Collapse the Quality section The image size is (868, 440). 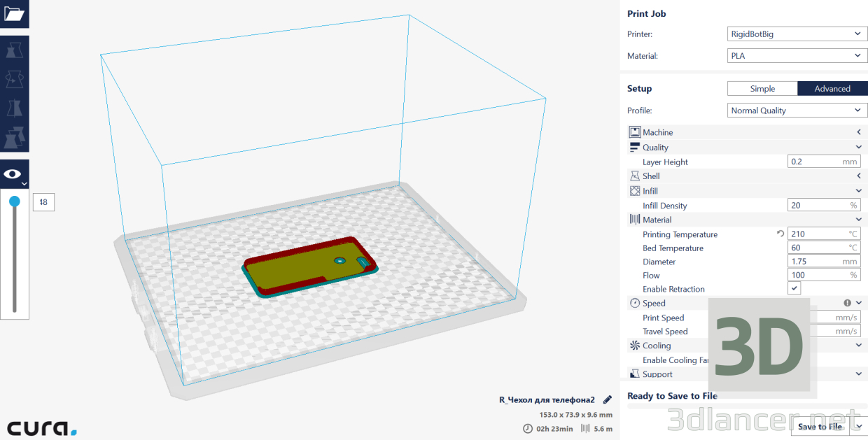tap(859, 147)
